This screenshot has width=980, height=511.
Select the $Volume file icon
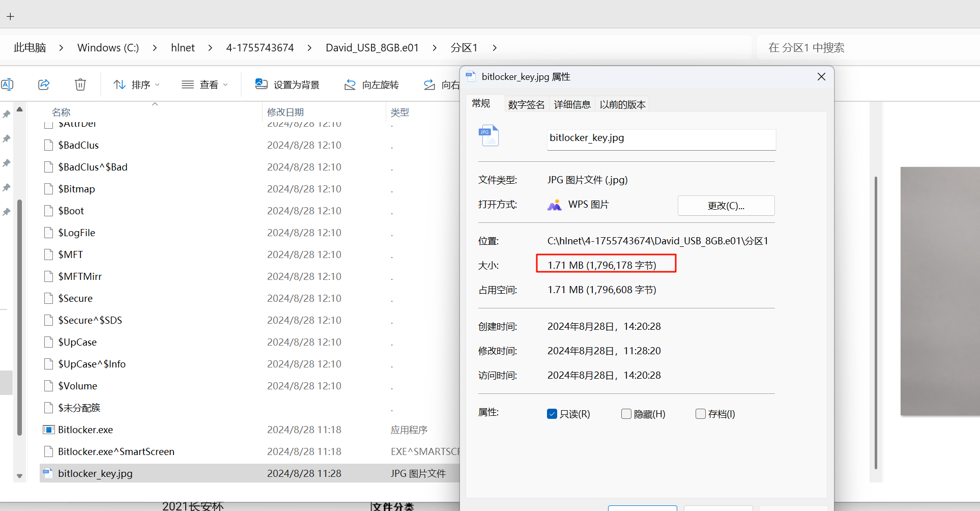tap(49, 386)
